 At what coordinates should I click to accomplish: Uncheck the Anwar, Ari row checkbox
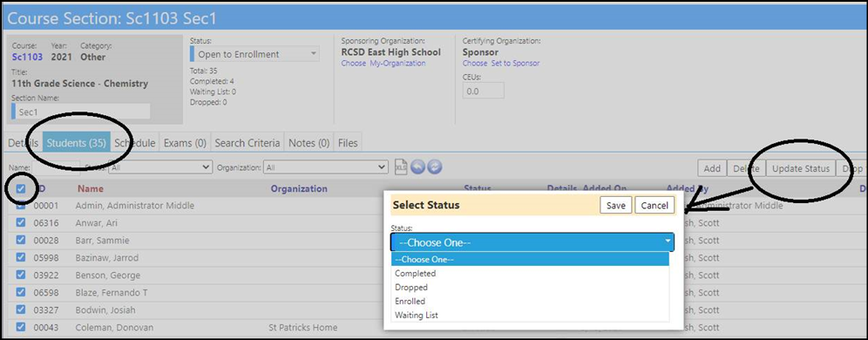tap(21, 222)
